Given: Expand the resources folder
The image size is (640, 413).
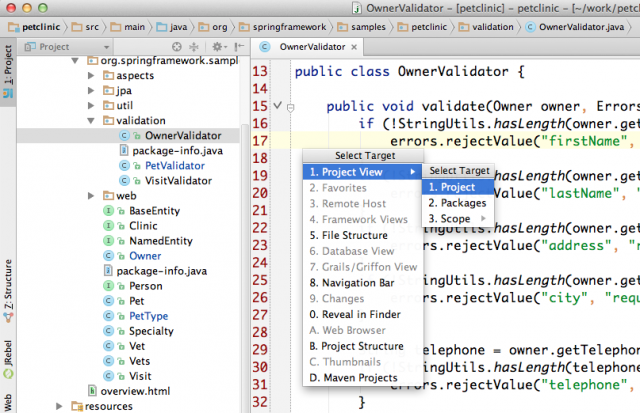Looking at the screenshot, I should tap(59, 406).
